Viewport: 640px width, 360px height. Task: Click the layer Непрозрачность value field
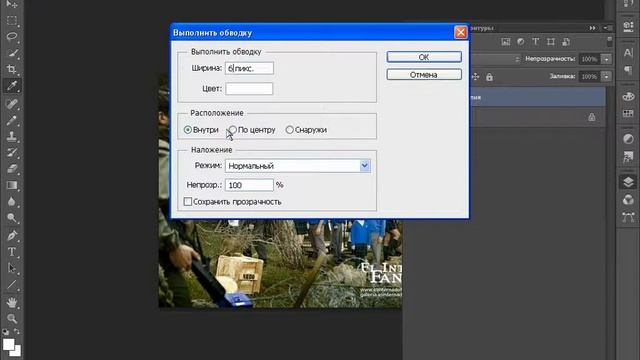589,59
